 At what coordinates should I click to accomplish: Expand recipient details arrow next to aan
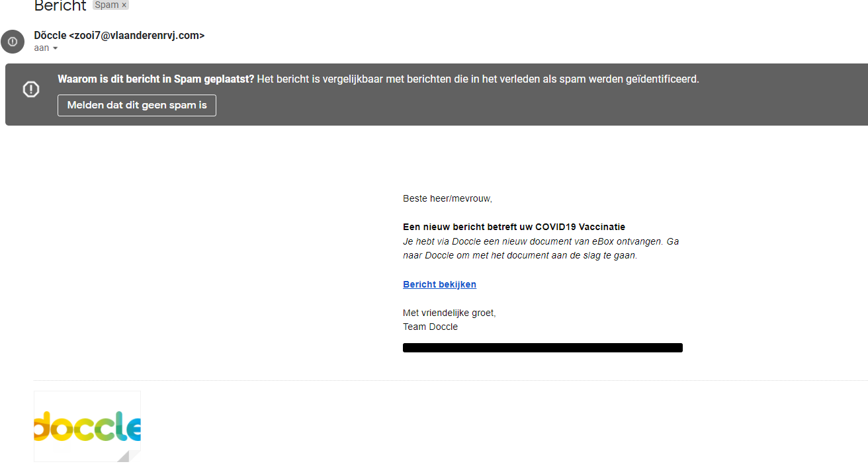[x=56, y=48]
